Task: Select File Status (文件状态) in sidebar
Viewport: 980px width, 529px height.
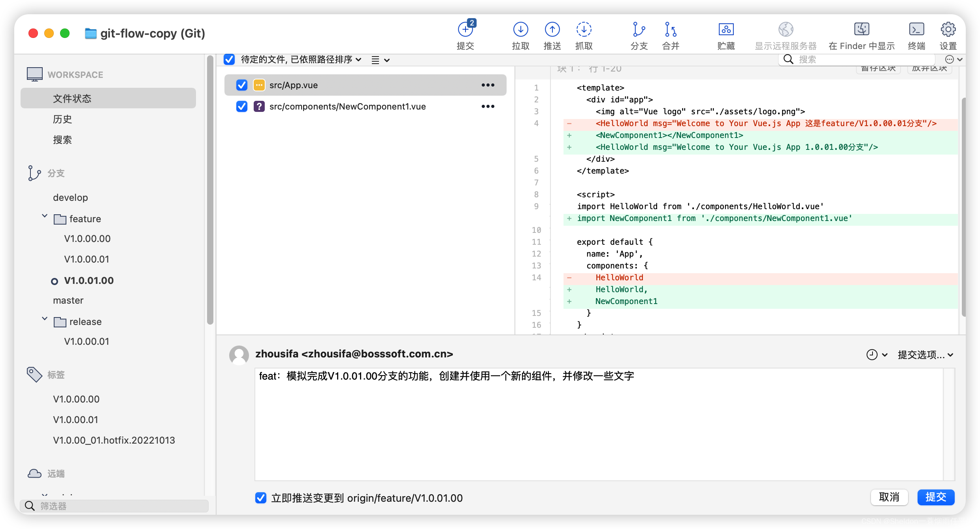Action: pyautogui.click(x=108, y=98)
